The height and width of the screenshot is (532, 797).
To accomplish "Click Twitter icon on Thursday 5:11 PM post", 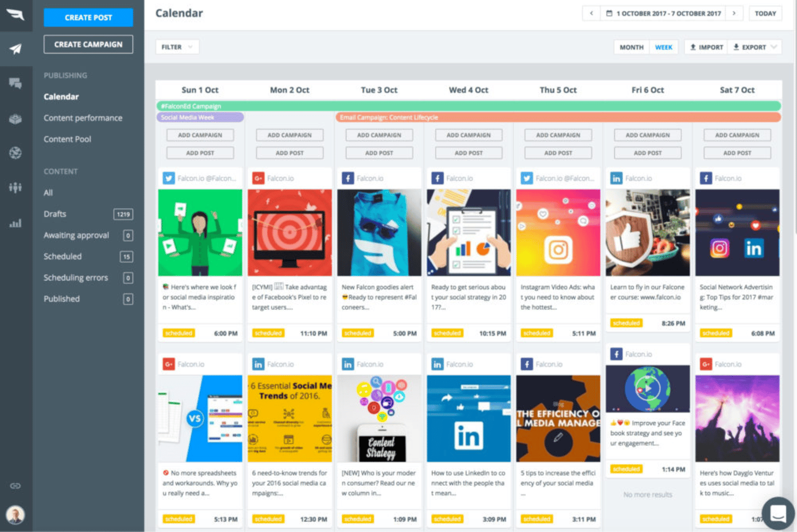I will pos(527,178).
